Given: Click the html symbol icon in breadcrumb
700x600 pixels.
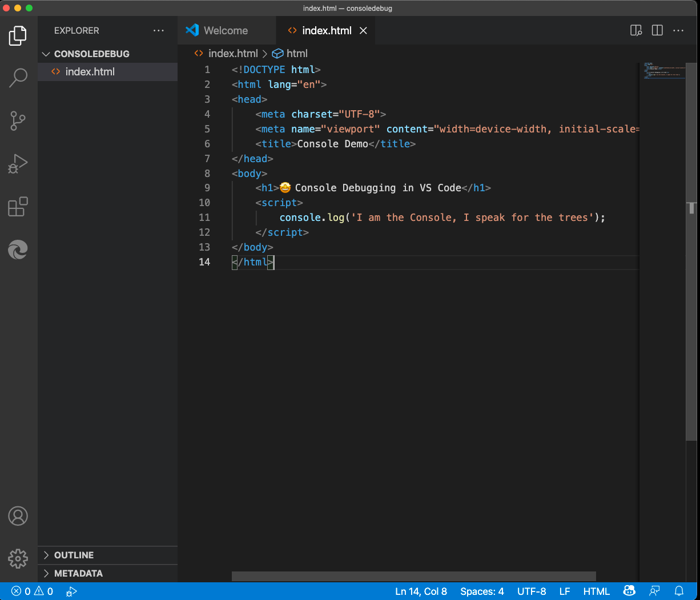Looking at the screenshot, I should (277, 54).
